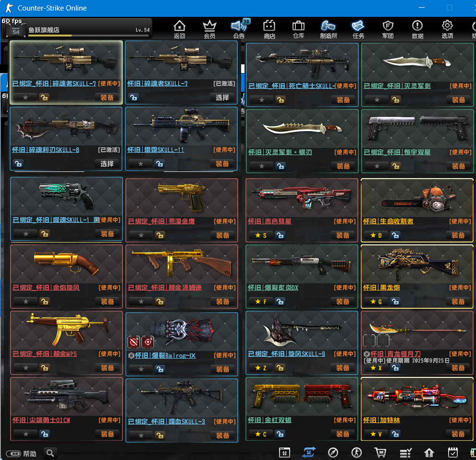Click the second red enhancement slot on Balrog-IX
This screenshot has width=476, height=460.
click(148, 342)
